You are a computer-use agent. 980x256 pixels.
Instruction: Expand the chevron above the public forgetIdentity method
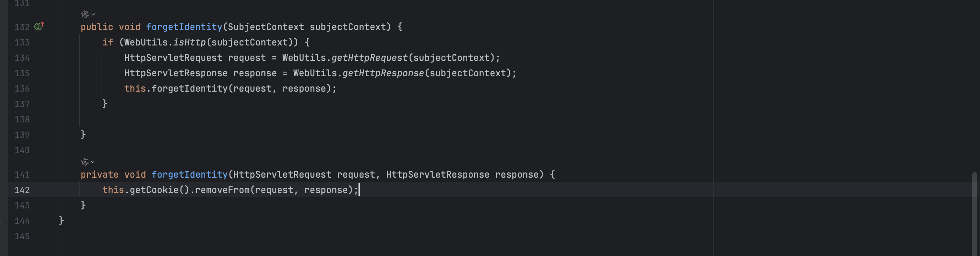pos(93,14)
